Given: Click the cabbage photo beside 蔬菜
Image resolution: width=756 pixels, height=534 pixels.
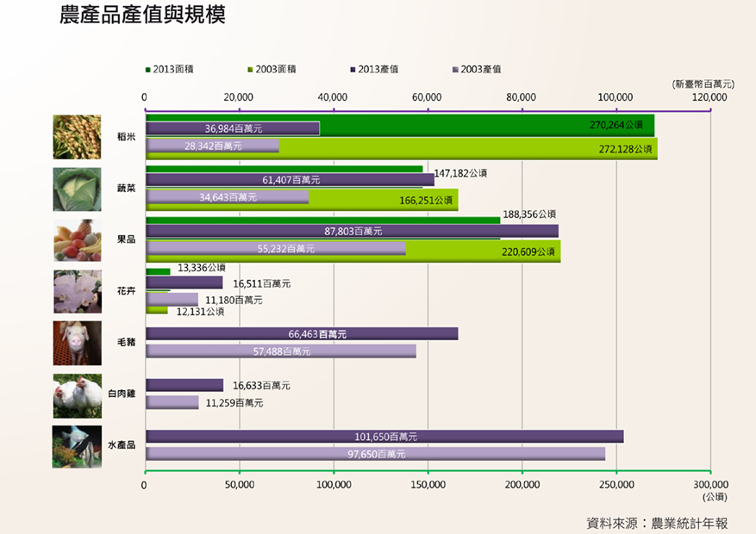Looking at the screenshot, I should 77,189.
